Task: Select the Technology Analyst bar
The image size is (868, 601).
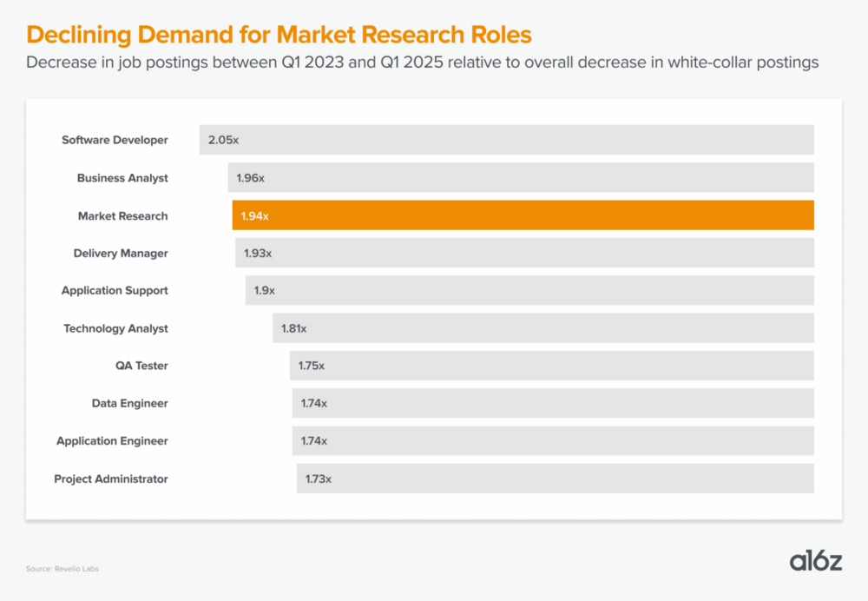Action: click(x=543, y=328)
